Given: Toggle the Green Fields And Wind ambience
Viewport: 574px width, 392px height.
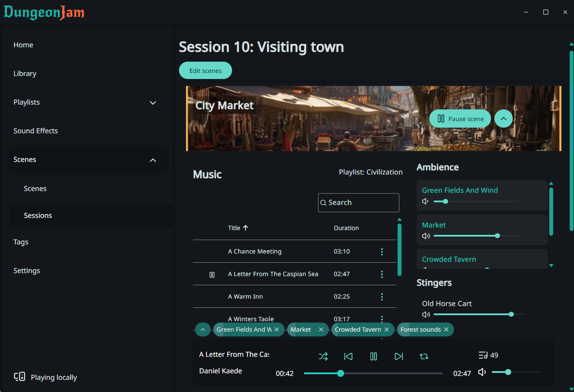Looking at the screenshot, I should tap(460, 190).
